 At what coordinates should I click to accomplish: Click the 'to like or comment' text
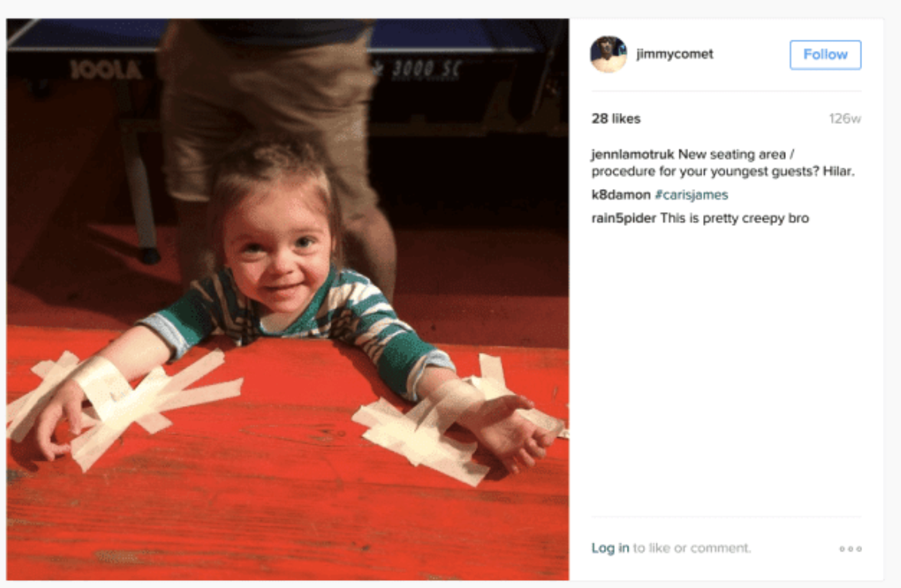pos(692,547)
